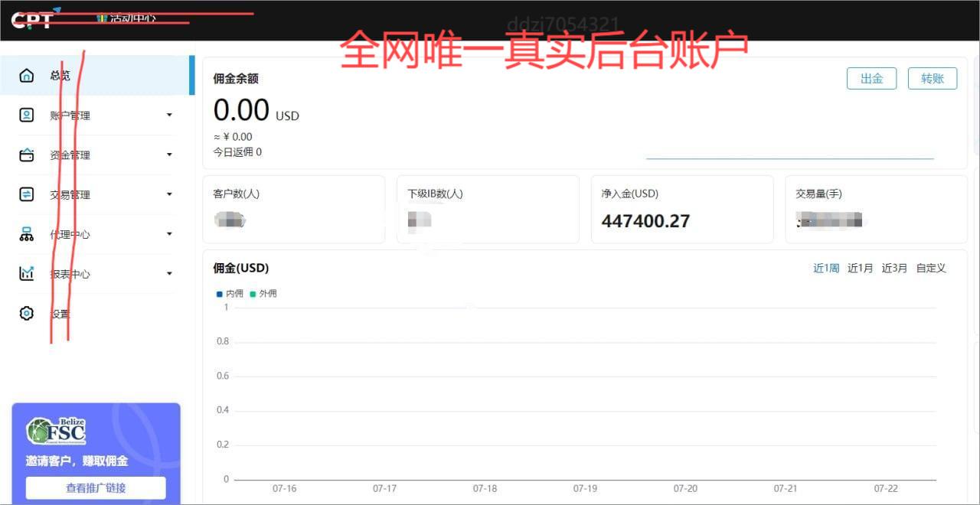Open the 资金管理 menu item
Image resolution: width=980 pixels, height=505 pixels.
pyautogui.click(x=96, y=155)
